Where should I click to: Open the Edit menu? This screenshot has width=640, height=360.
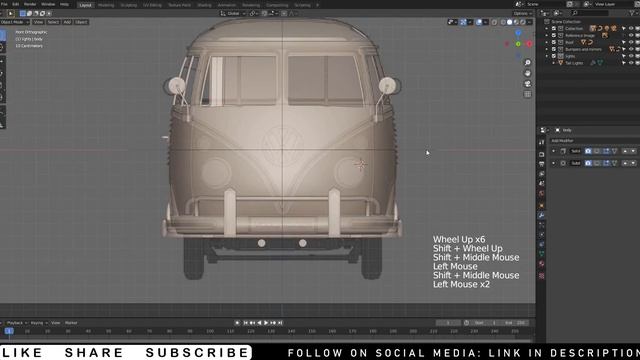pyautogui.click(x=16, y=4)
